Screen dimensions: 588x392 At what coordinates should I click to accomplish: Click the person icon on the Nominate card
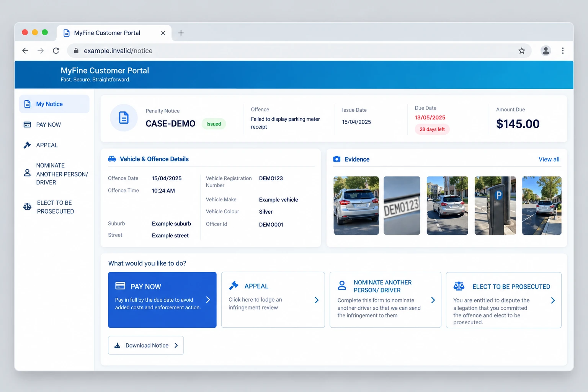coord(342,286)
